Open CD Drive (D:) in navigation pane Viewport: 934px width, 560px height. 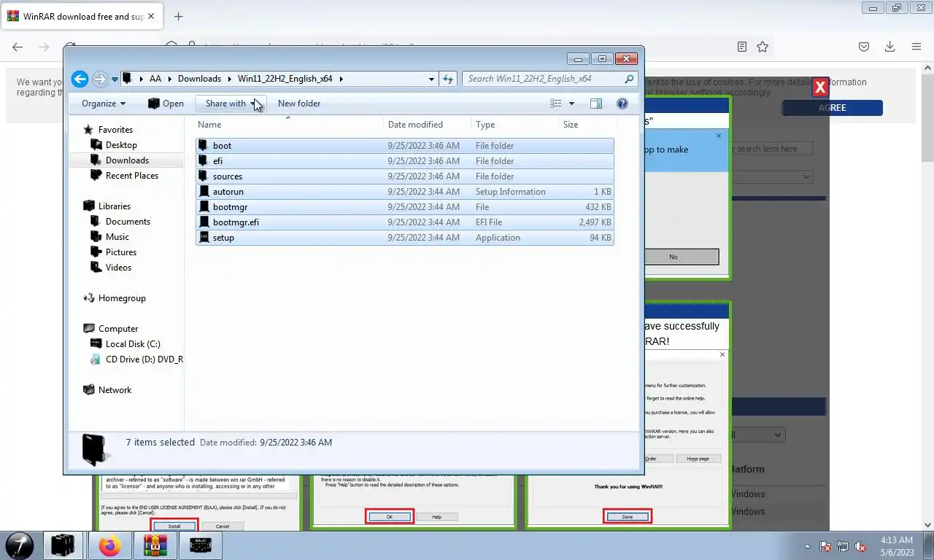coord(144,359)
